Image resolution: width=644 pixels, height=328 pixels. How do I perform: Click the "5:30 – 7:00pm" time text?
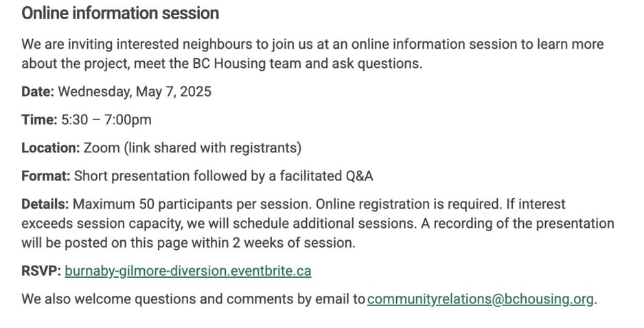click(106, 120)
